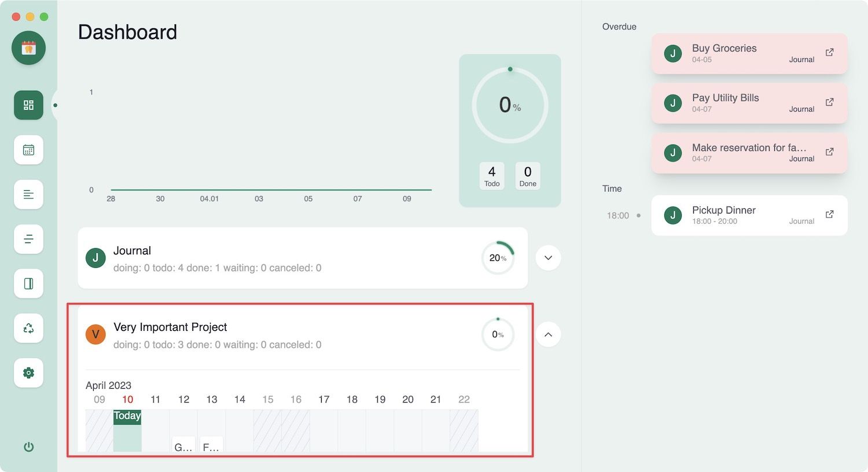
Task: Collapse the Very Important Project card
Action: (548, 334)
